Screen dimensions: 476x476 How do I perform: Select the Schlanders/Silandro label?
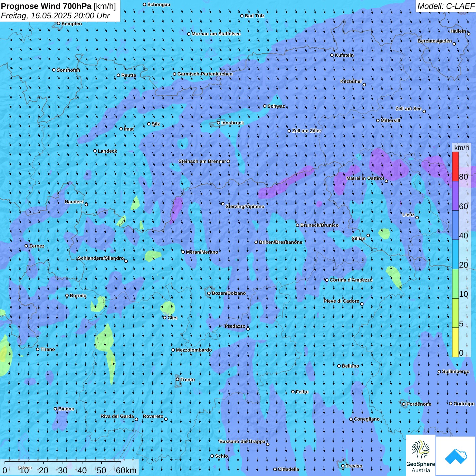coord(101,258)
